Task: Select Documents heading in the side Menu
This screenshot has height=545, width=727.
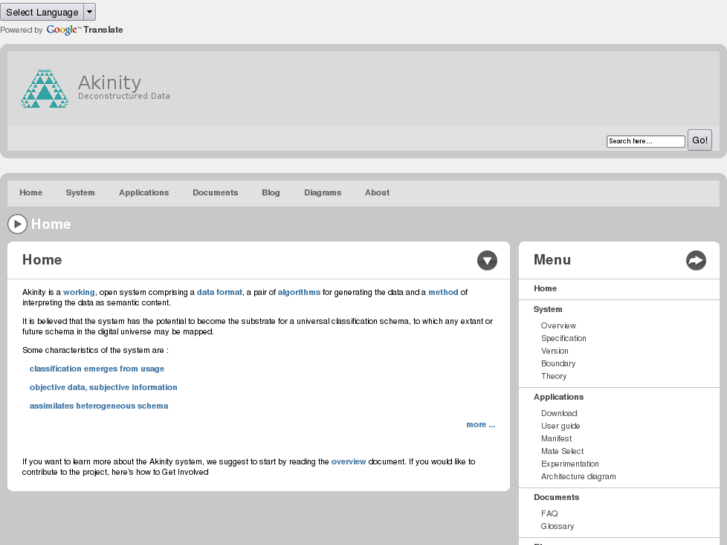Action: click(x=556, y=497)
